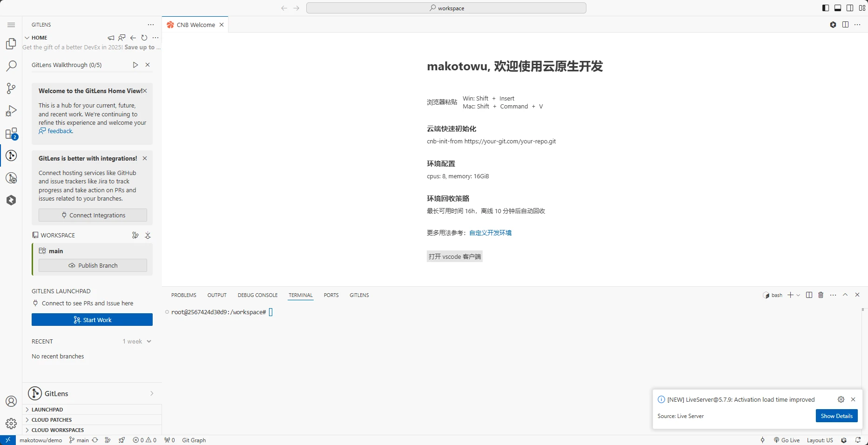
Task: Click Go Live in status bar
Action: pos(787,440)
